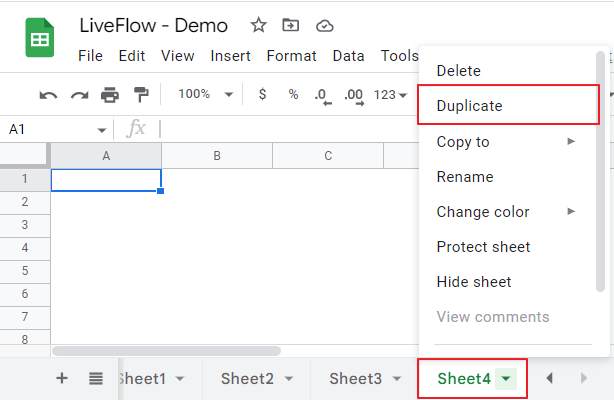Screen dimensions: 614x400
Task: Click the horizontal scrollbar thumb
Action: coord(166,351)
